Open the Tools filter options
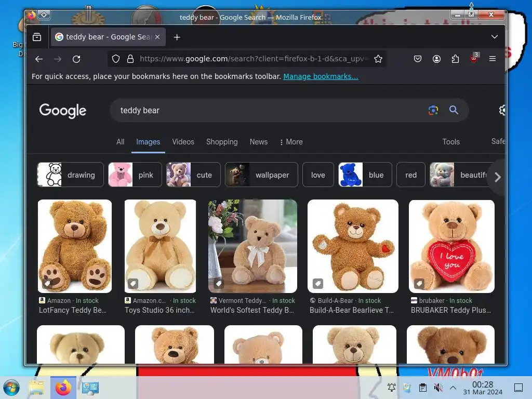Image resolution: width=532 pixels, height=399 pixels. pyautogui.click(x=451, y=142)
